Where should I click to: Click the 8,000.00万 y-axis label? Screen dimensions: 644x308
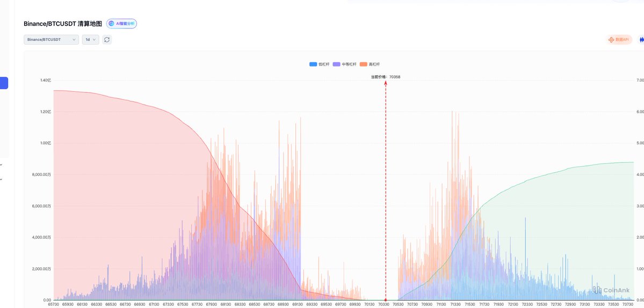coord(42,174)
